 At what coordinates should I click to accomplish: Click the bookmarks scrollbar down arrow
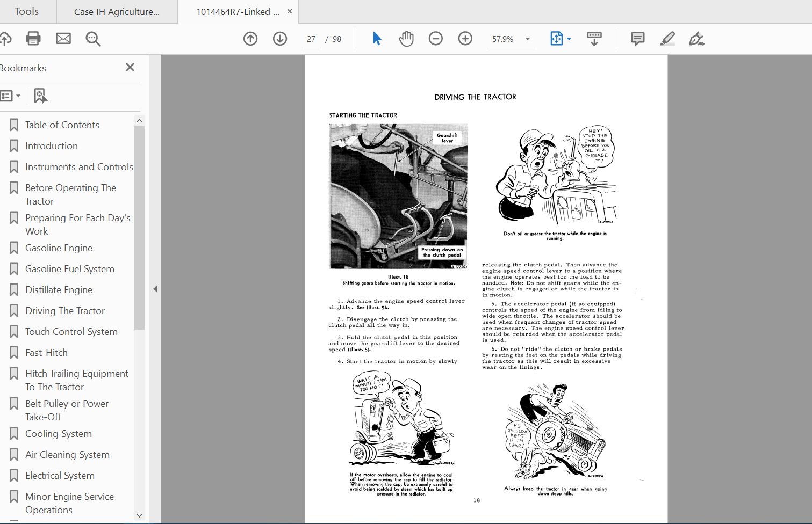(139, 515)
